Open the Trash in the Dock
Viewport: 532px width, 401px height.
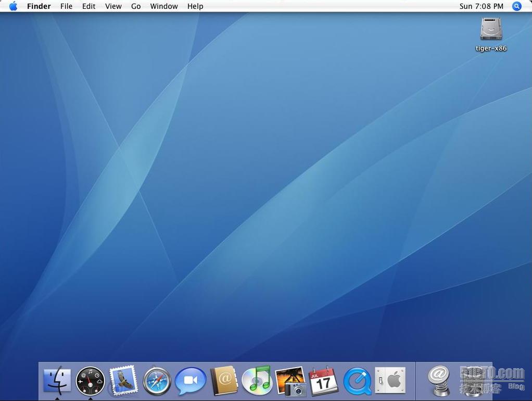click(475, 381)
